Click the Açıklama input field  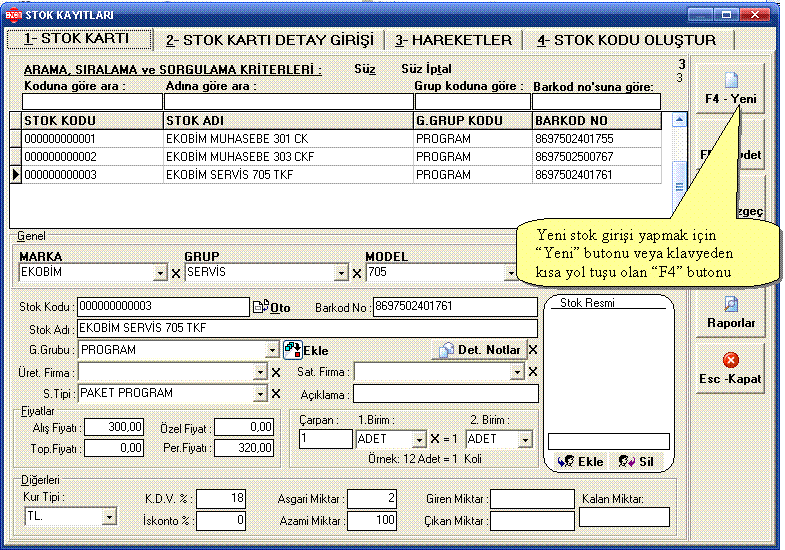[446, 394]
